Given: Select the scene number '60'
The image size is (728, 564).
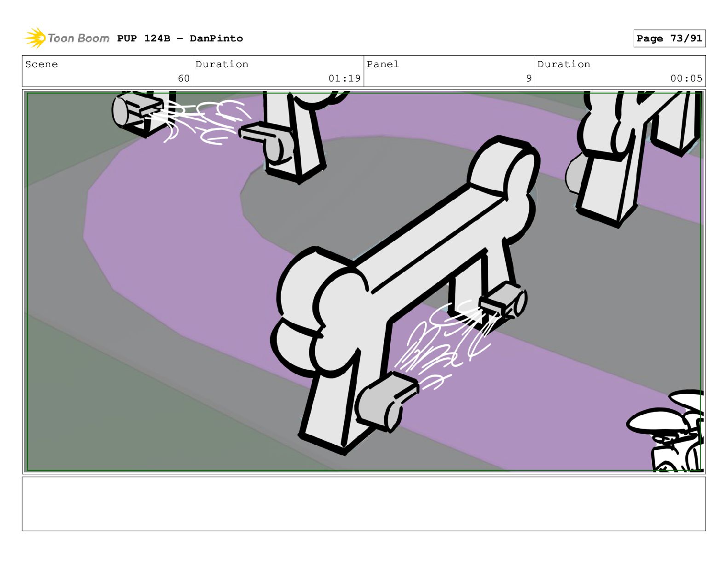Looking at the screenshot, I should tap(184, 78).
